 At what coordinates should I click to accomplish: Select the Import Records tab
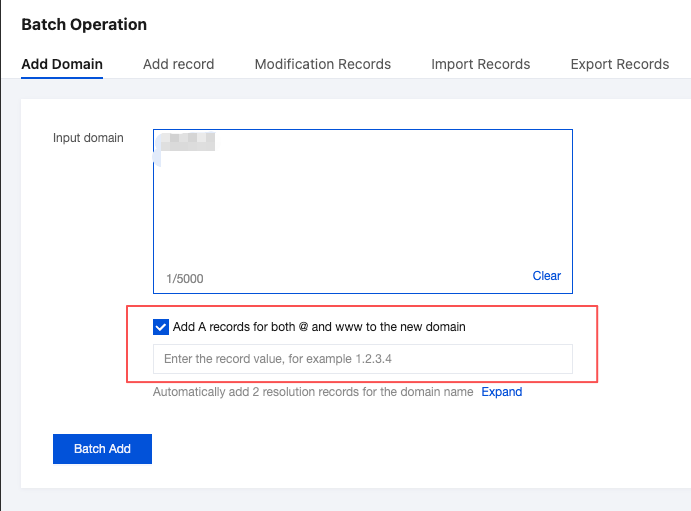pos(480,64)
